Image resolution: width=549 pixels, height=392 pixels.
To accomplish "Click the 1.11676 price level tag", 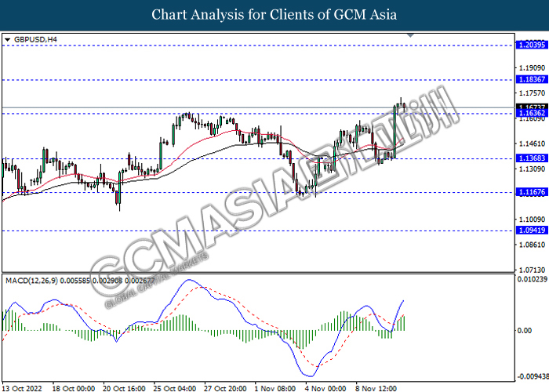I will [529, 192].
